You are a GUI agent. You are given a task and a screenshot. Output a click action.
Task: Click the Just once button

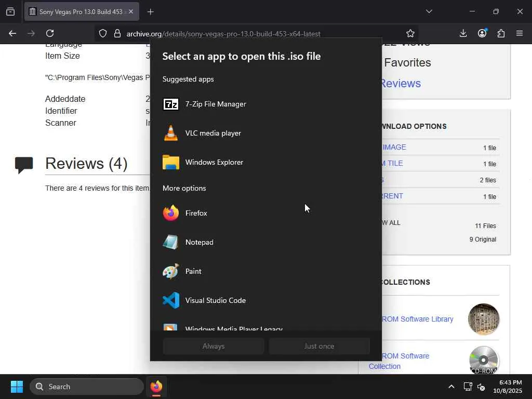[320, 346]
